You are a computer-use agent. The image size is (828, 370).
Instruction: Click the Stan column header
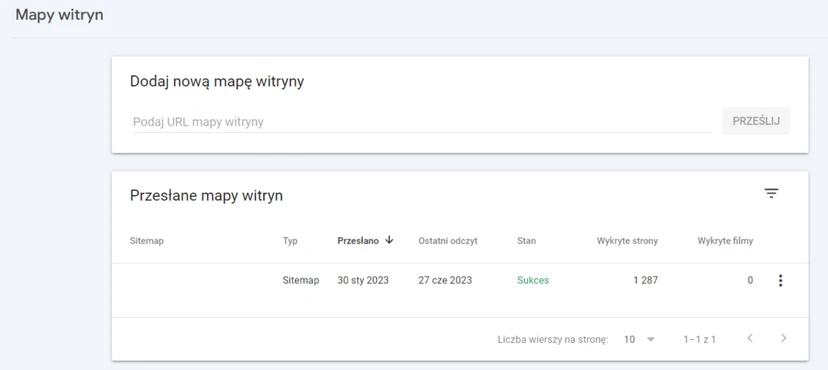(x=526, y=241)
